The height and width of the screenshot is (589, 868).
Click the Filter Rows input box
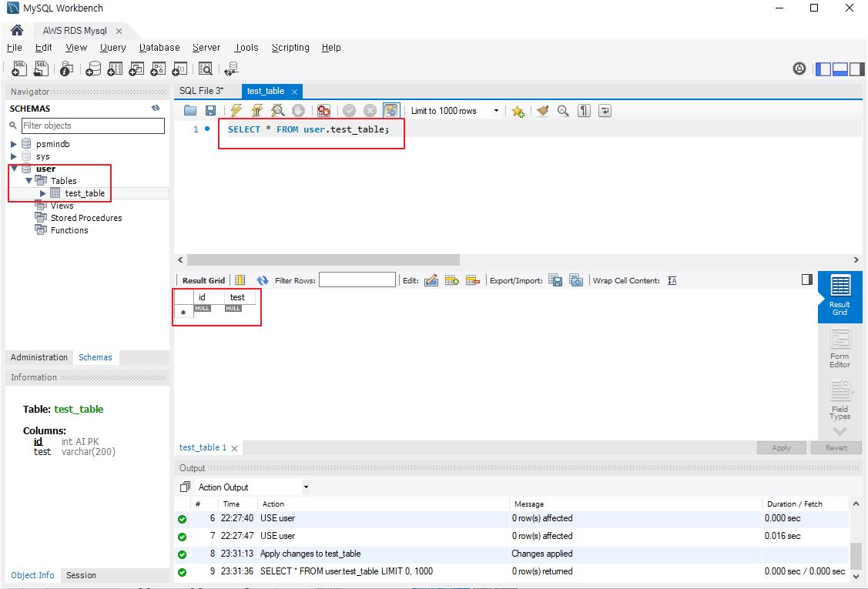tap(357, 280)
